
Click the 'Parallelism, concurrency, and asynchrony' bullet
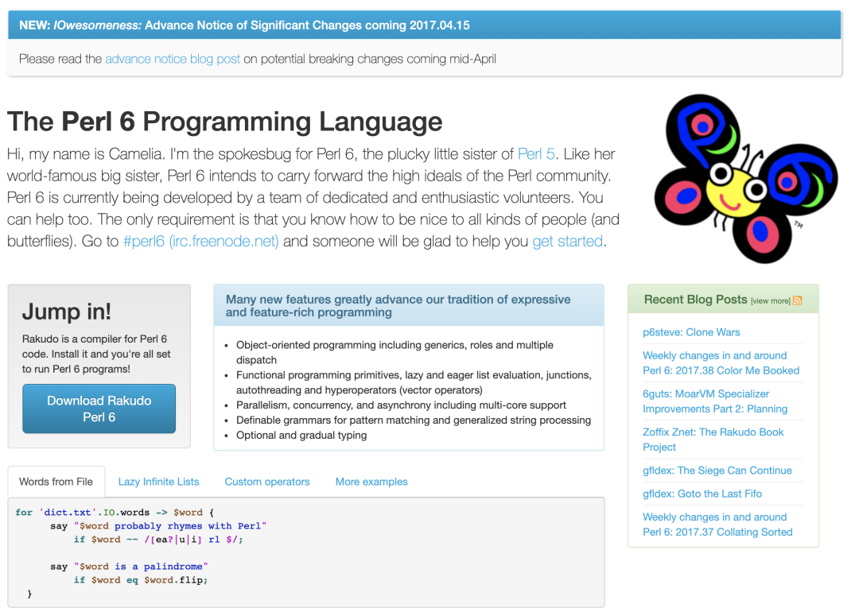coord(401,405)
